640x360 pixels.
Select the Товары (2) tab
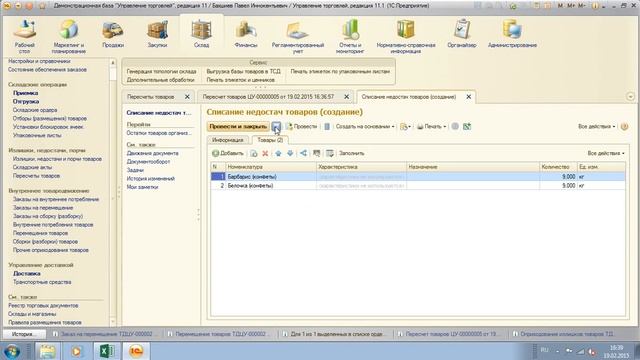270,140
